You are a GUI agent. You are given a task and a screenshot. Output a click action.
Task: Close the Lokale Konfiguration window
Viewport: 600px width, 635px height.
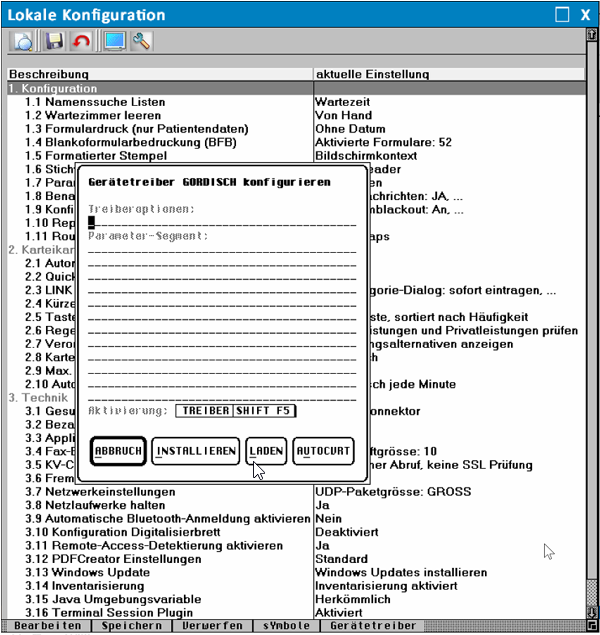coord(585,15)
